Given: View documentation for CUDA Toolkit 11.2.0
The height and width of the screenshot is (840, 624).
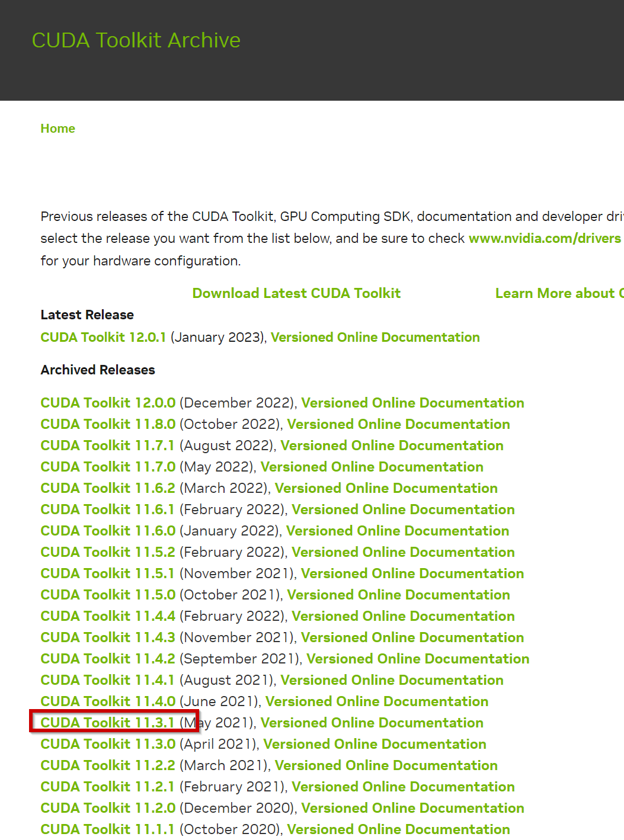Looking at the screenshot, I should (x=412, y=808).
